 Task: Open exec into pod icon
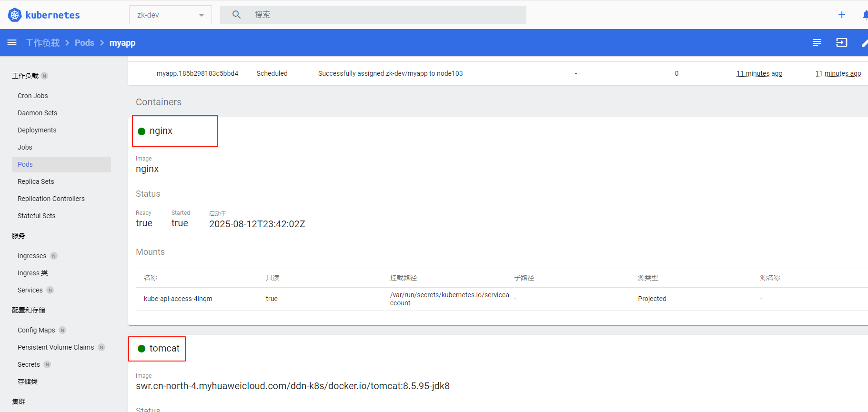tap(842, 43)
